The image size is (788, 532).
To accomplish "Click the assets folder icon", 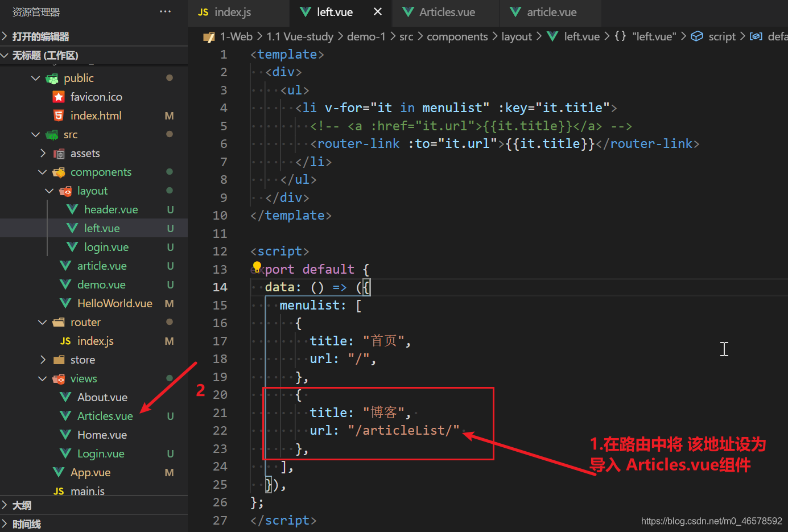I will [x=59, y=154].
